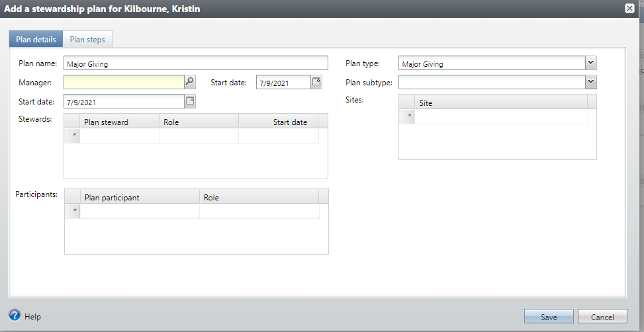
Task: Close the stewardship plan dialog with X
Action: [x=629, y=9]
